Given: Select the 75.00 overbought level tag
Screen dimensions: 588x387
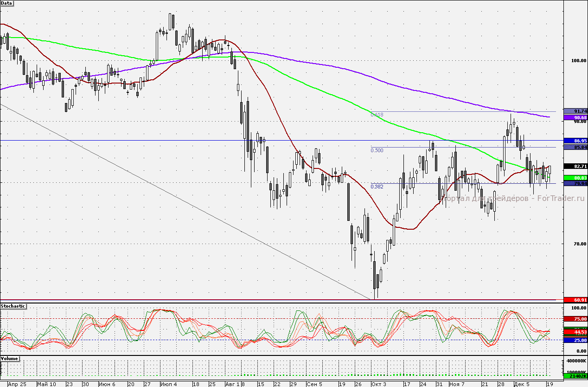Looking at the screenshot, I should 575,319.
